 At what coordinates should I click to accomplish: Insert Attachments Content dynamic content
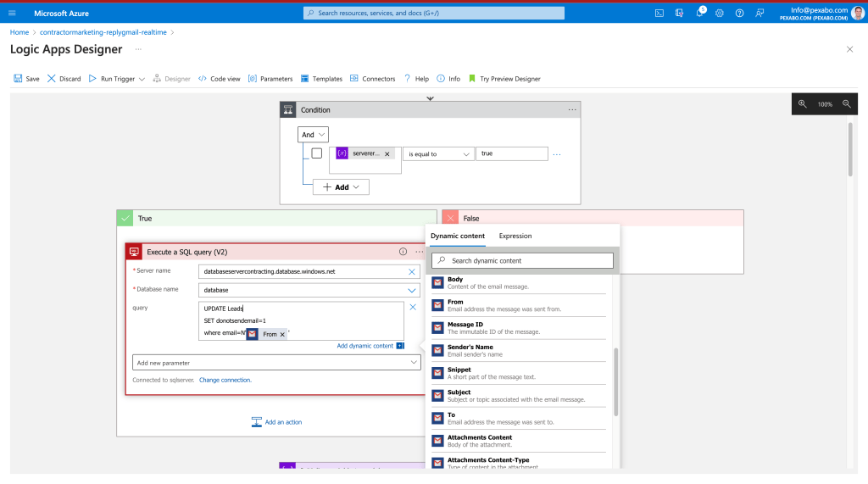519,441
